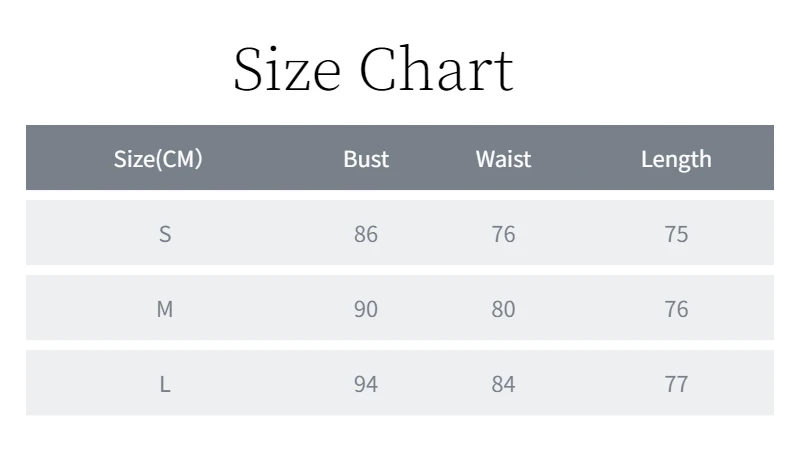Select the S size row label

pos(165,234)
